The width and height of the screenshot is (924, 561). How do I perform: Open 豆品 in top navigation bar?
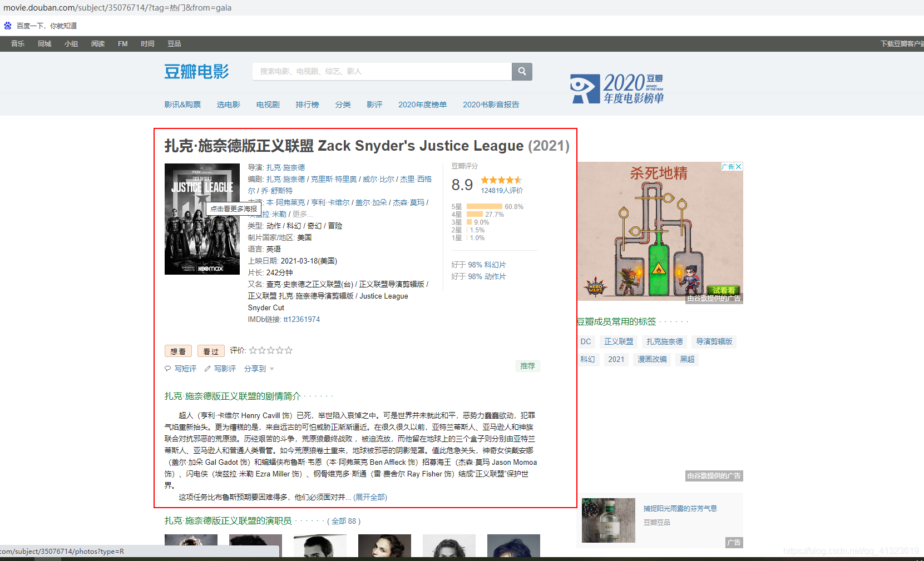coord(174,44)
